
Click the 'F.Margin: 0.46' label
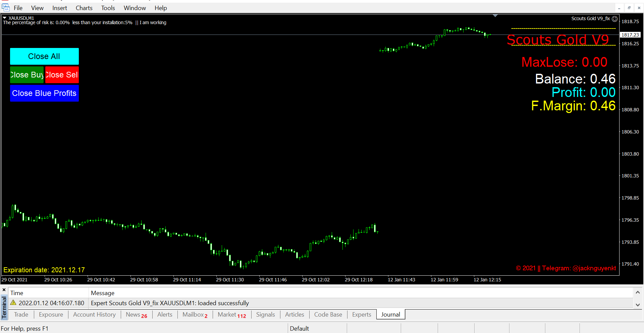click(x=573, y=106)
